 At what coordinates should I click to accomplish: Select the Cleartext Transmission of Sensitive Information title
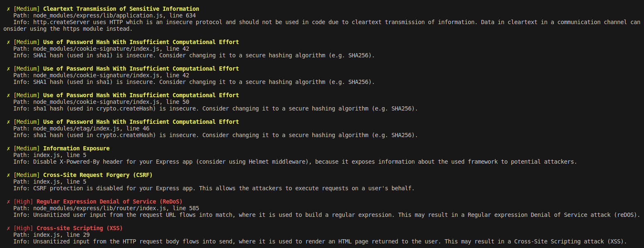coord(121,9)
